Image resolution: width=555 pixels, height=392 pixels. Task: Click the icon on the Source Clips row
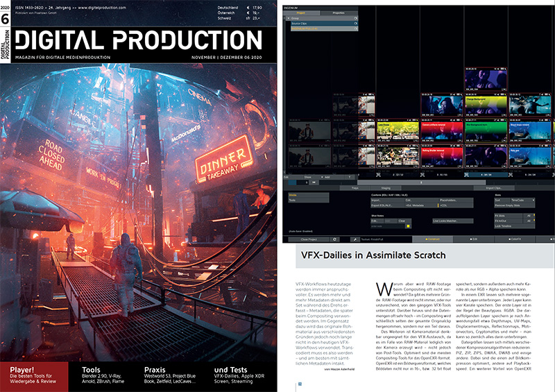click(356, 24)
